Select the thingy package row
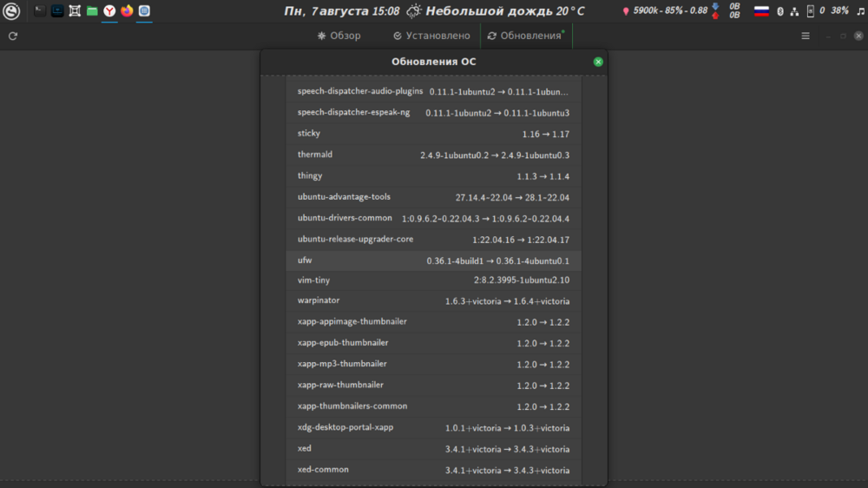 [433, 175]
